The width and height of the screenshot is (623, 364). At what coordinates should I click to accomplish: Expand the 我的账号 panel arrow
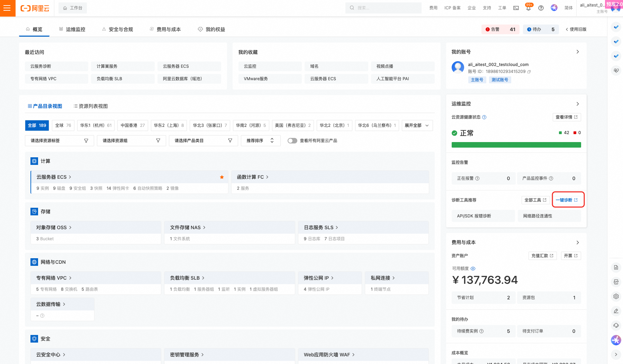(578, 52)
